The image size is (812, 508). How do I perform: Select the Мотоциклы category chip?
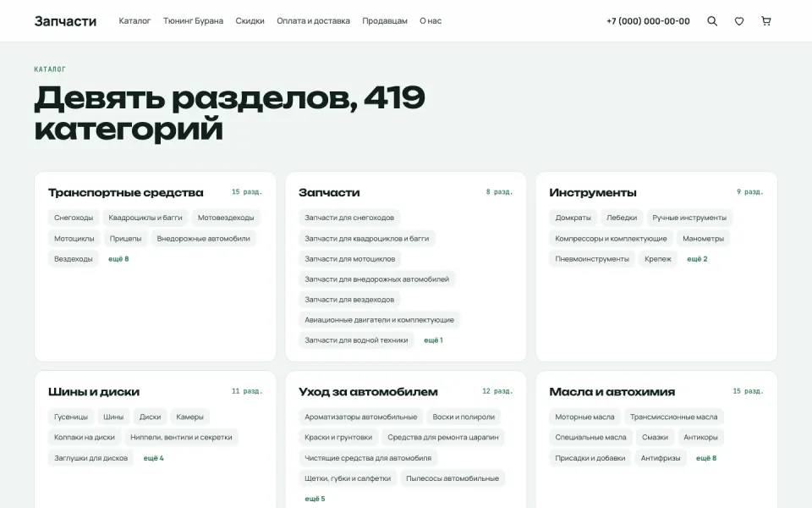tap(74, 239)
